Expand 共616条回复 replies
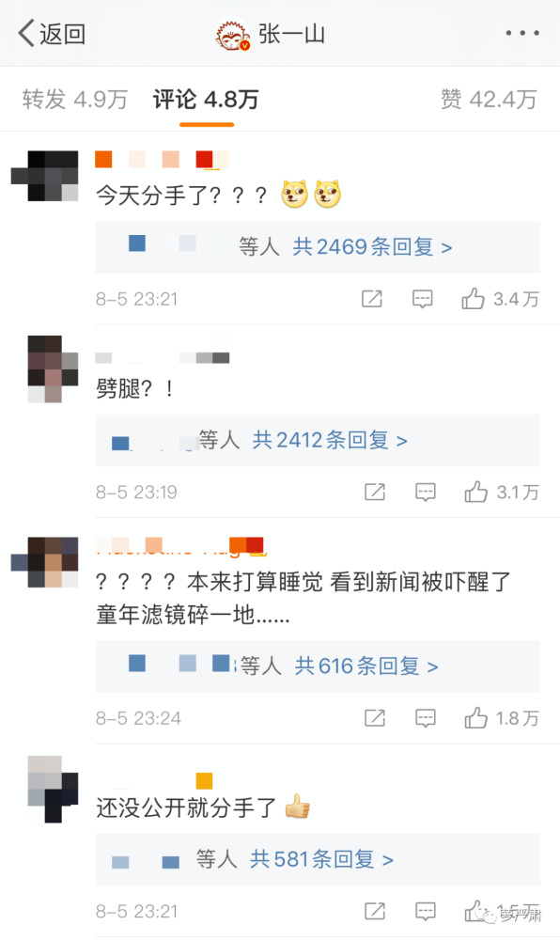560x940 pixels. pyautogui.click(x=366, y=666)
